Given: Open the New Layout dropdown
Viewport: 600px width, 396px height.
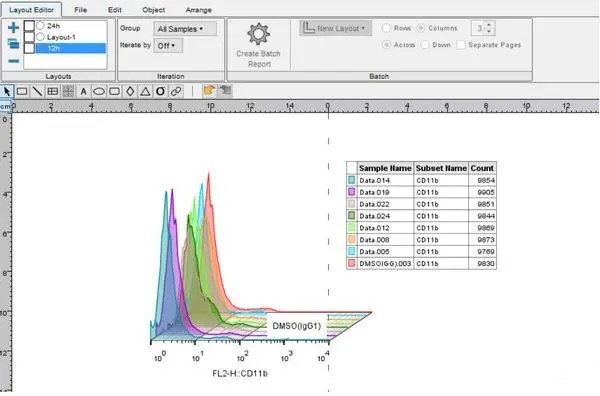Looking at the screenshot, I should pyautogui.click(x=336, y=28).
